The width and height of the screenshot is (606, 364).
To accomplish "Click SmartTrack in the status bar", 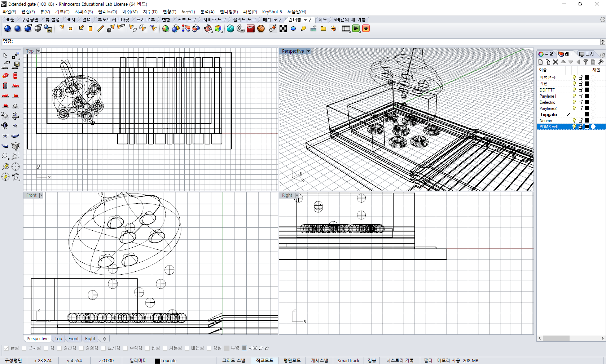I will tap(348, 360).
